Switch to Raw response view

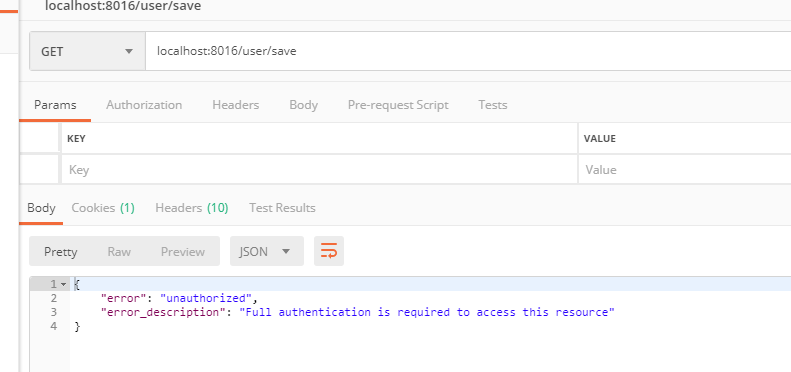pyautogui.click(x=119, y=251)
